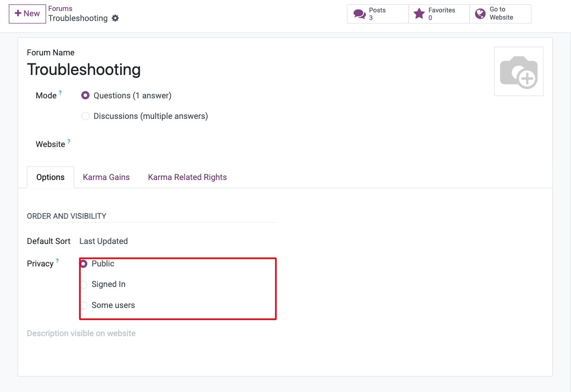Viewport: 571px width, 392px height.
Task: Open the Favorites stat button
Action: coord(439,14)
